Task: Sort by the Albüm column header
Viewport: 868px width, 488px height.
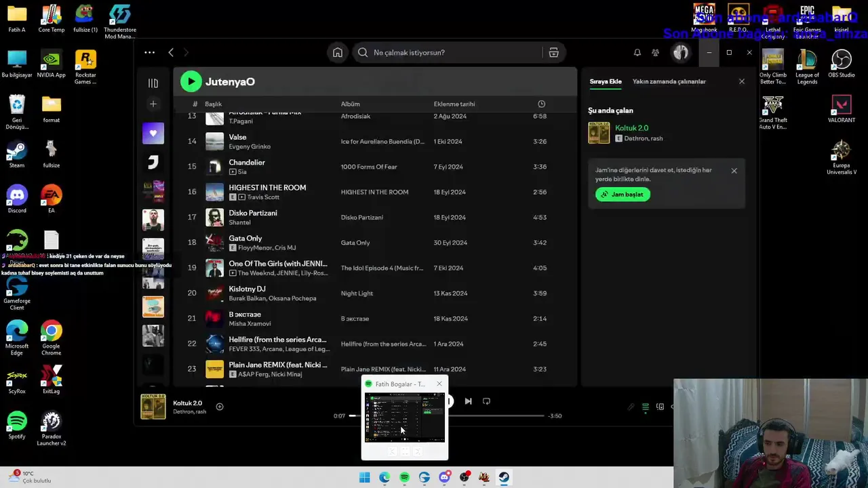Action: click(x=351, y=104)
